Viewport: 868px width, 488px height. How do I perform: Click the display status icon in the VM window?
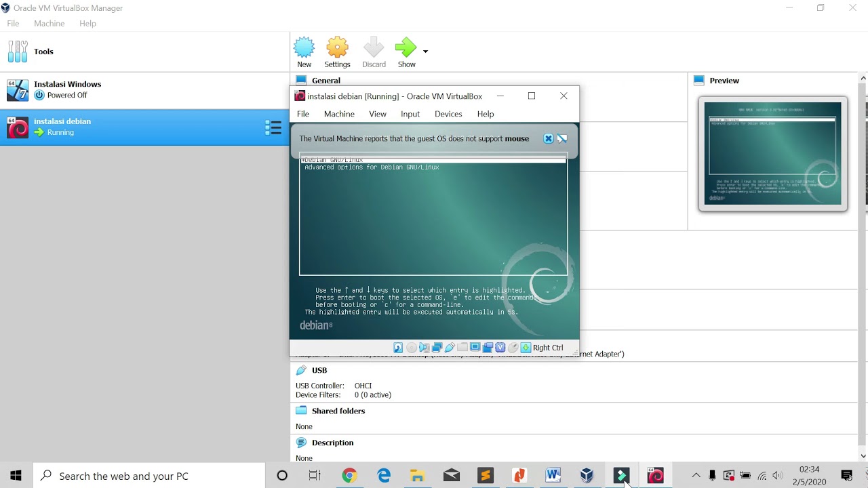[x=475, y=348]
